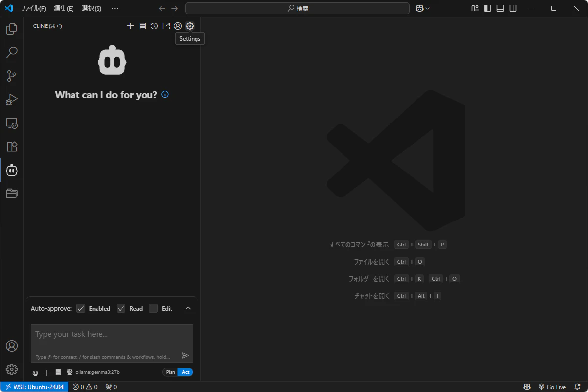Click the 'フォルダーを開く' shortcut hint text
588x392 pixels.
pos(368,279)
